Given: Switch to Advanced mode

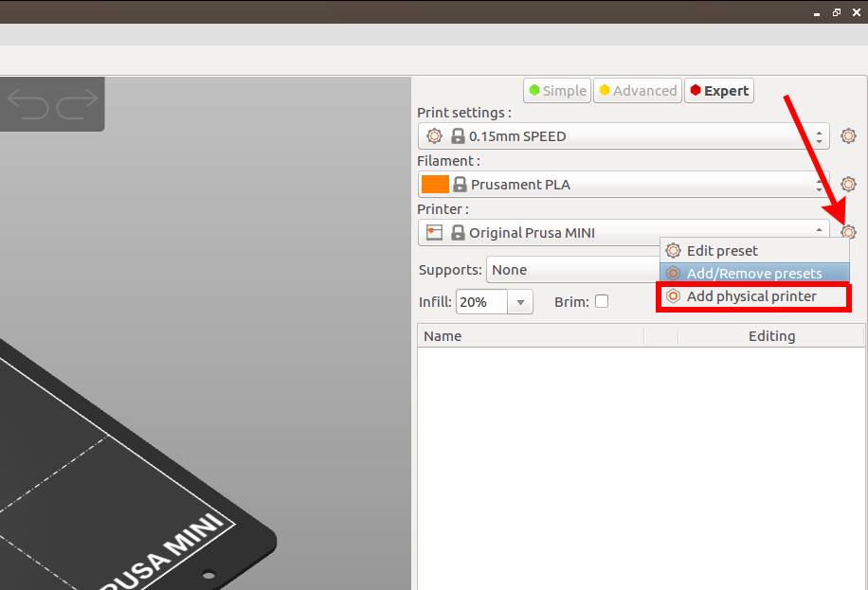Looking at the screenshot, I should (638, 90).
